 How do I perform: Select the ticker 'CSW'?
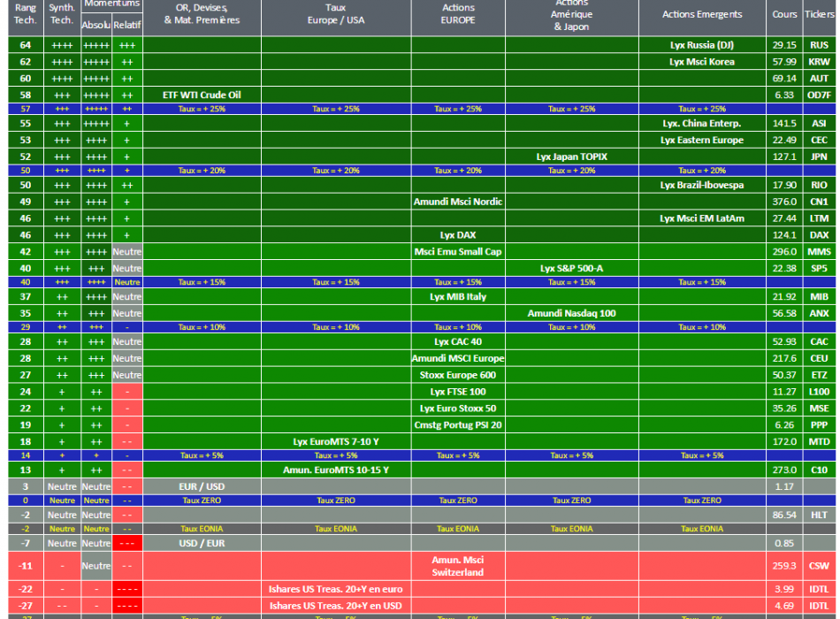point(819,566)
